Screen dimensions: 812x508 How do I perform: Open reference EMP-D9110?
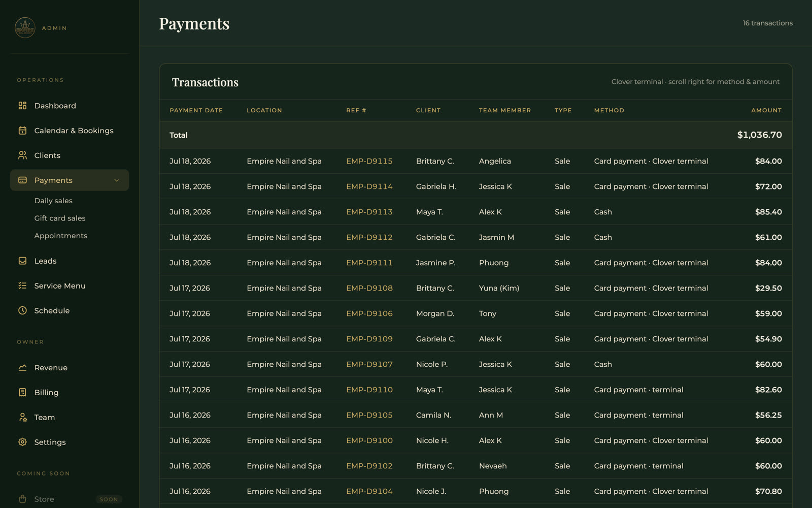click(x=369, y=390)
